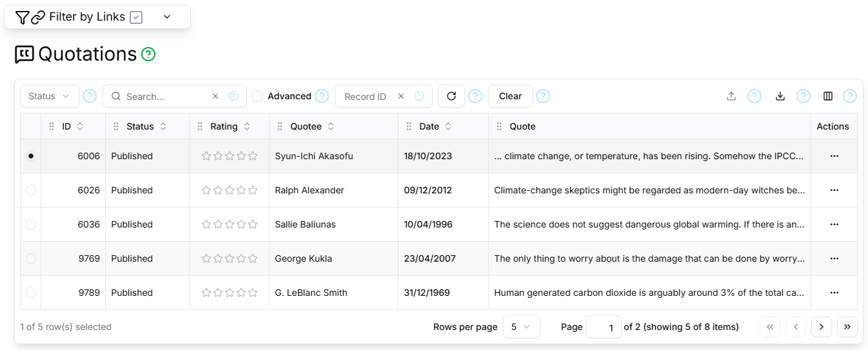868x350 pixels.
Task: Click quotee name Sallie Baliunas
Action: pyautogui.click(x=305, y=224)
